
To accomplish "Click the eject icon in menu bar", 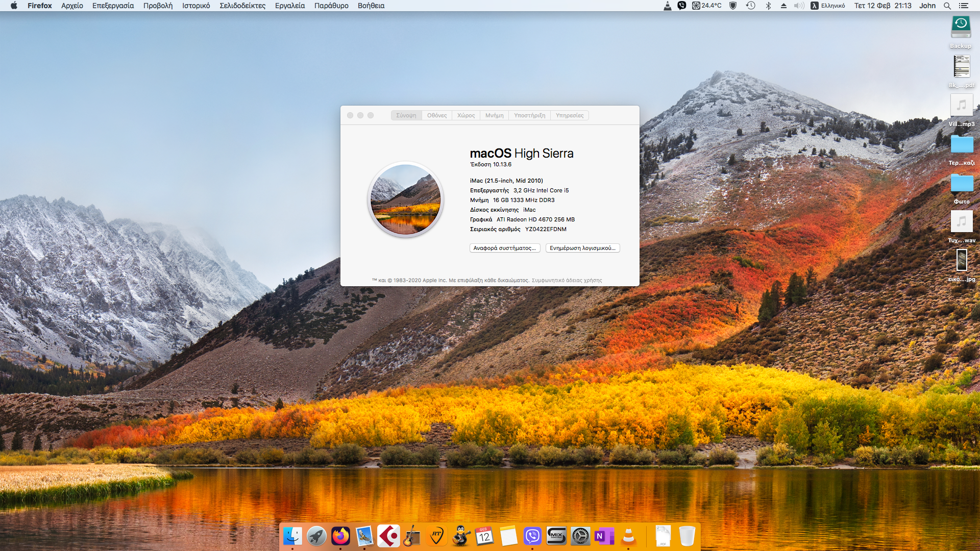I will click(x=783, y=6).
